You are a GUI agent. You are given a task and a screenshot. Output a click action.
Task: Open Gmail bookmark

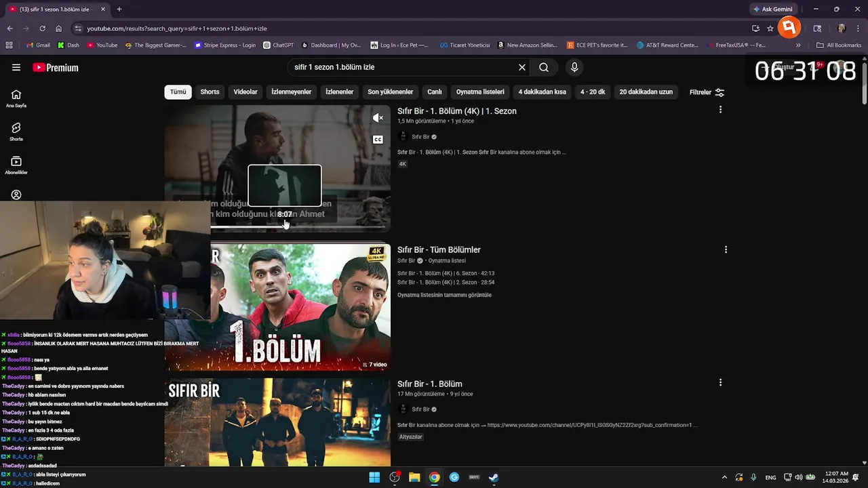[x=38, y=45]
